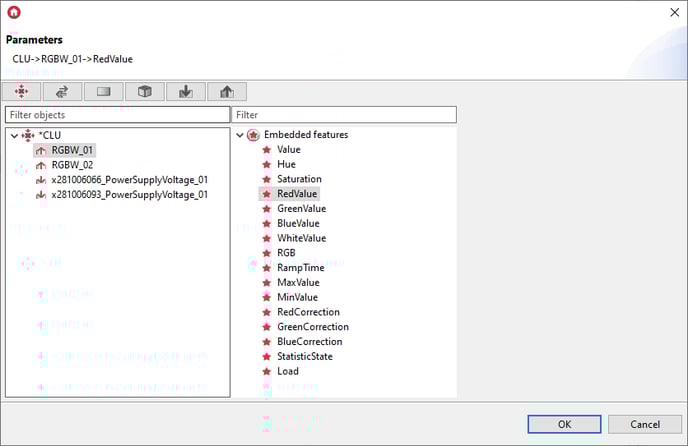Click the gray rectangle toolbar icon
688x446 pixels.
click(104, 91)
